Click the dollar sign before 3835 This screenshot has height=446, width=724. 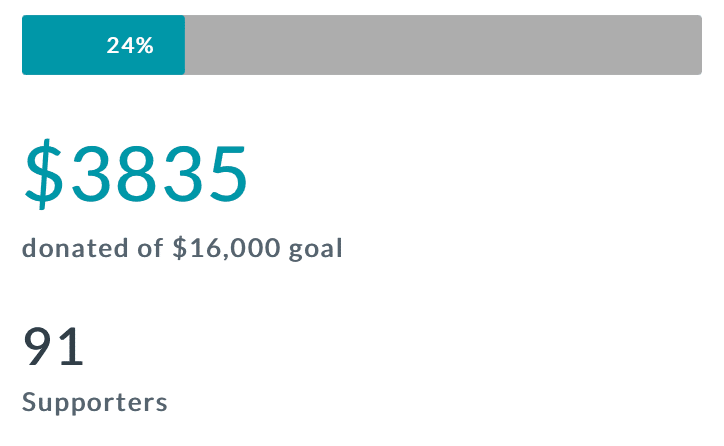[x=44, y=174]
